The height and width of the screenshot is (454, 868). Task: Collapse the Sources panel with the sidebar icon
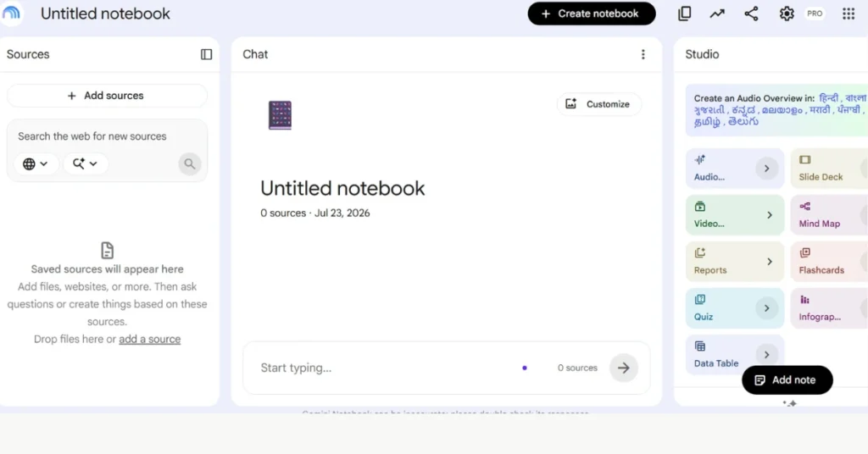coord(206,54)
